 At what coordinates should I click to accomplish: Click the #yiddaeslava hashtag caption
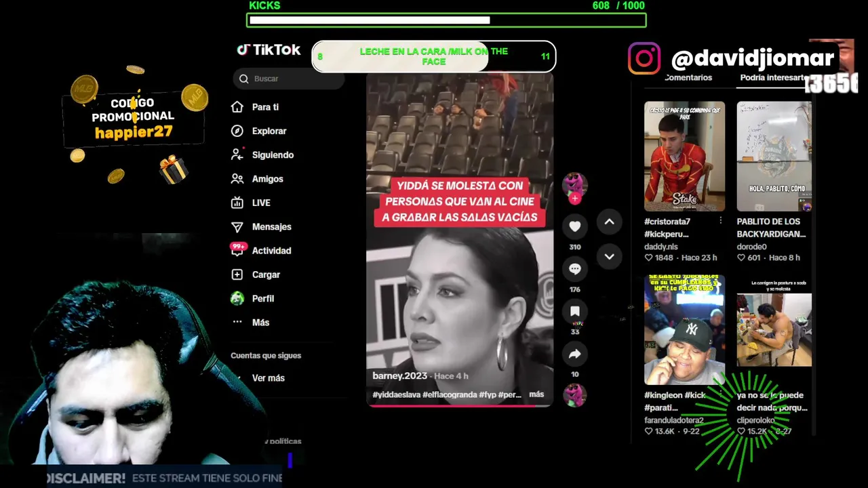pos(395,394)
